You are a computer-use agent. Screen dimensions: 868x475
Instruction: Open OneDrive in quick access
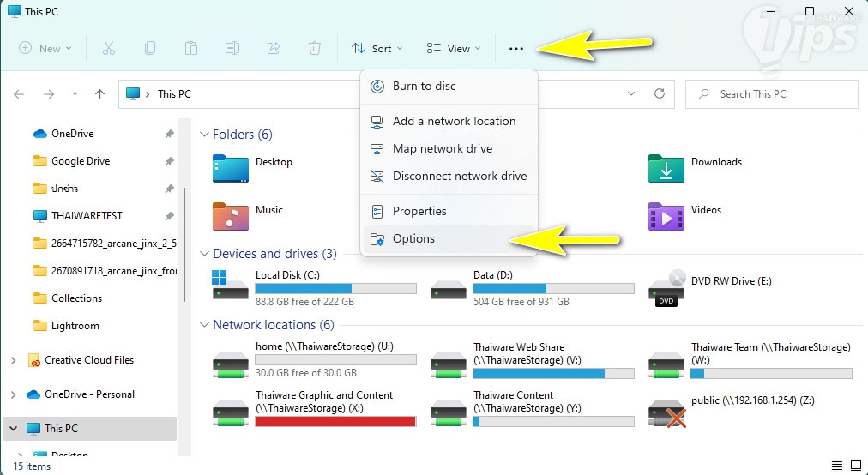pyautogui.click(x=73, y=134)
